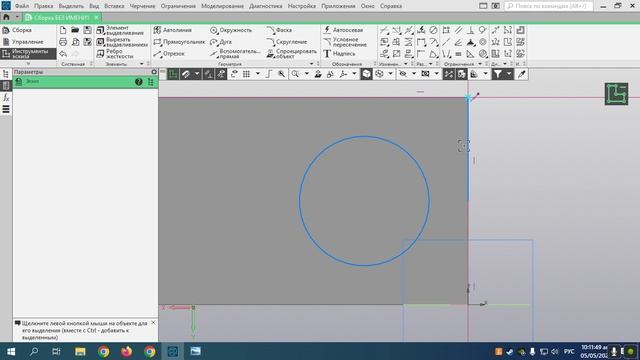Open Windows Start menu
The image size is (640, 360).
(11, 351)
